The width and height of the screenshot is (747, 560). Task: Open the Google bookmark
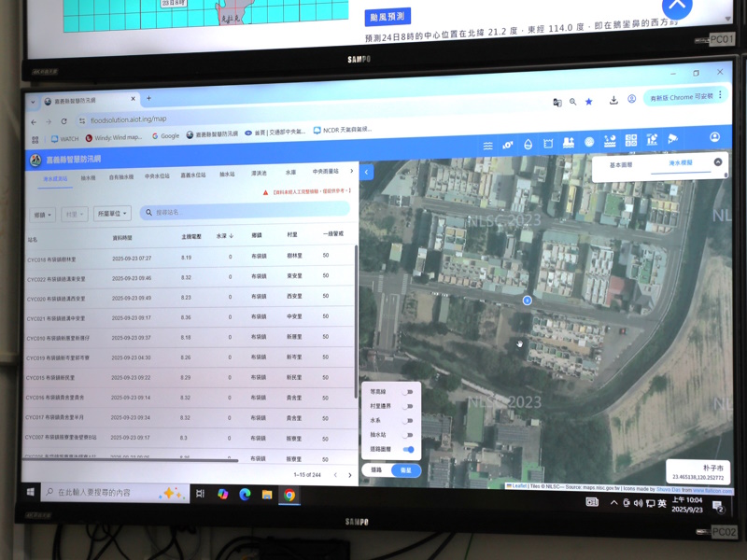[165, 136]
